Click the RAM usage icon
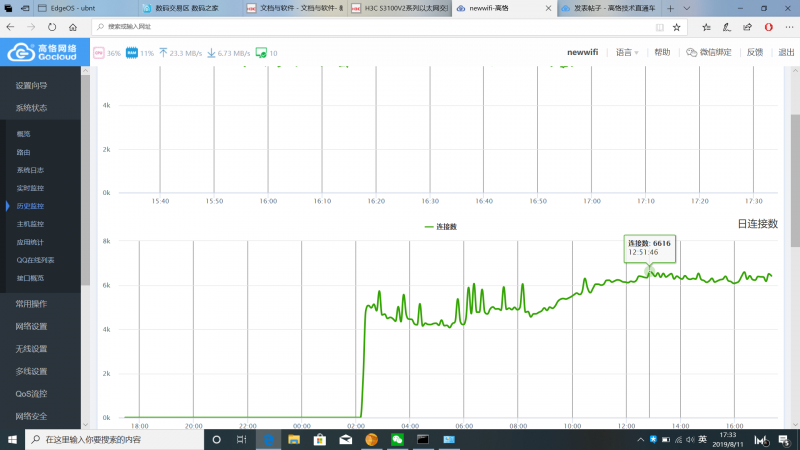This screenshot has width=800, height=450. pyautogui.click(x=132, y=53)
